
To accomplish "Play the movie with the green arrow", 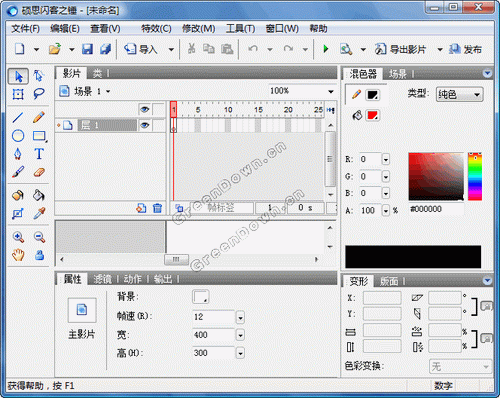I will (x=326, y=49).
